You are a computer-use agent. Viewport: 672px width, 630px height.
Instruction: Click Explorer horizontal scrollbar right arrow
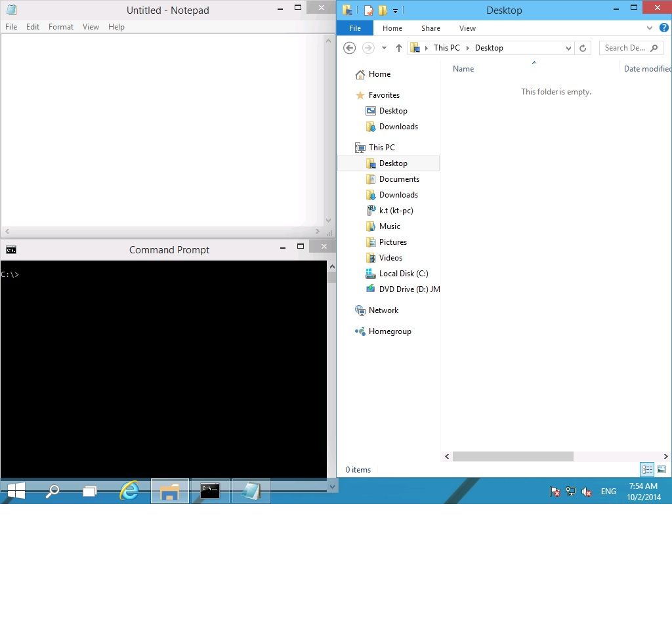[665, 457]
